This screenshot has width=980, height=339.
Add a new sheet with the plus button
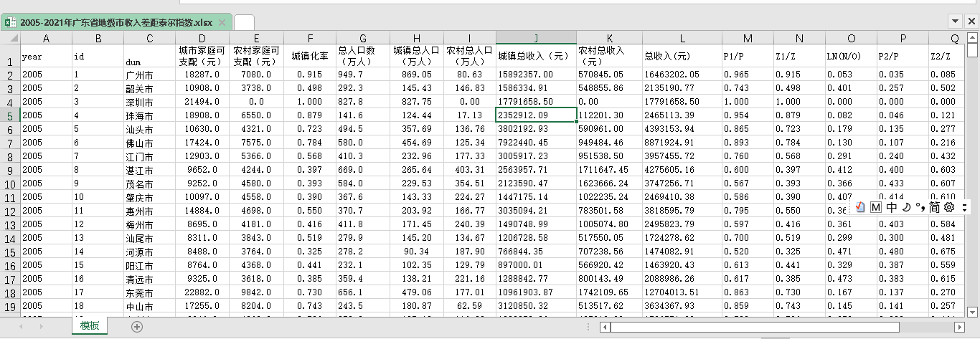(x=137, y=326)
